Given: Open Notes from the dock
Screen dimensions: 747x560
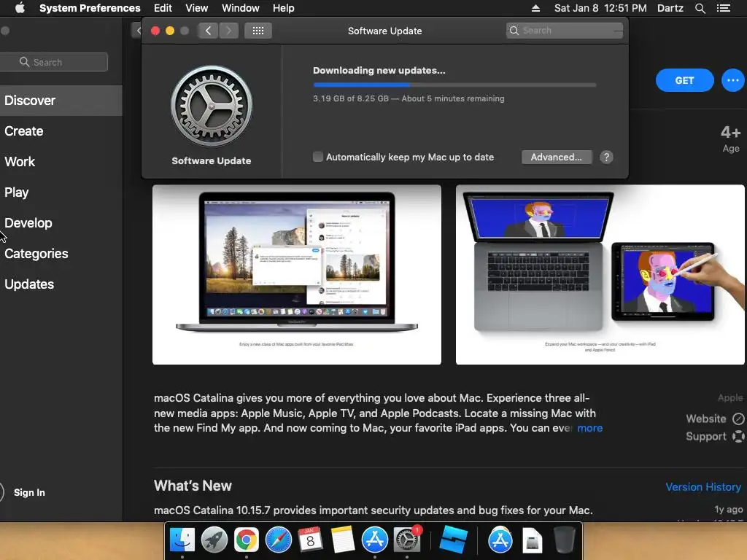Looking at the screenshot, I should pyautogui.click(x=342, y=540).
